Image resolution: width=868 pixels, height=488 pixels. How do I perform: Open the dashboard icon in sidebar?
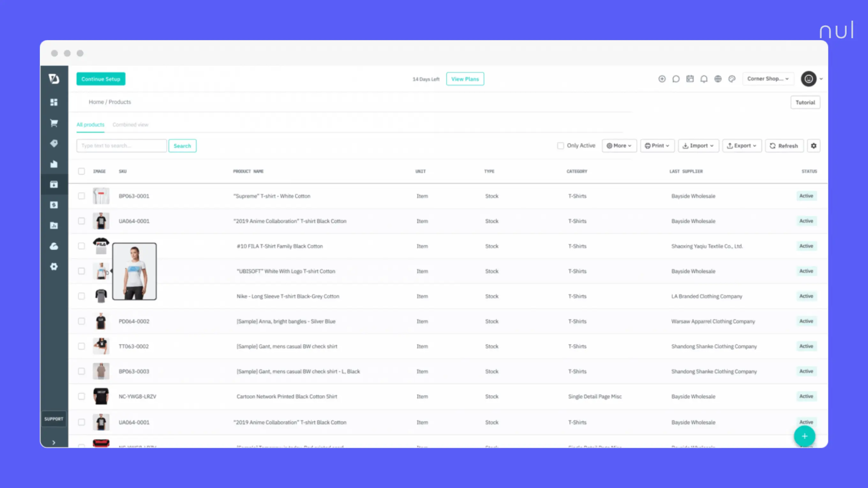point(54,102)
